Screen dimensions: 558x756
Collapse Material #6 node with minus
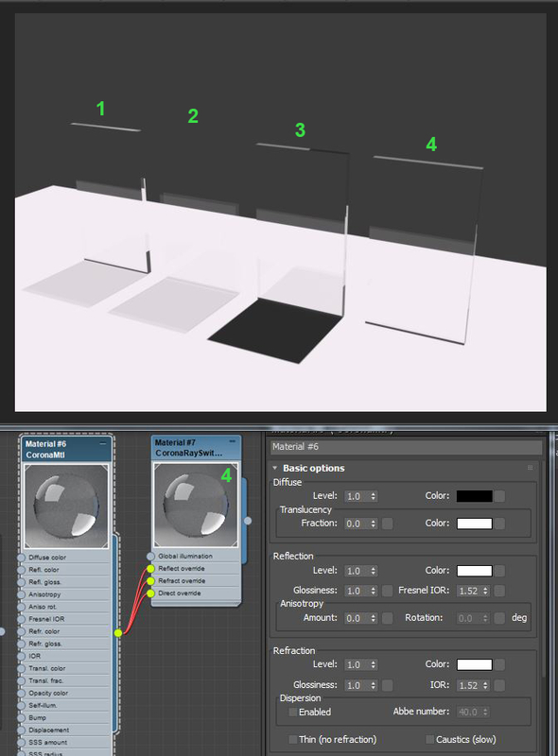coord(103,443)
